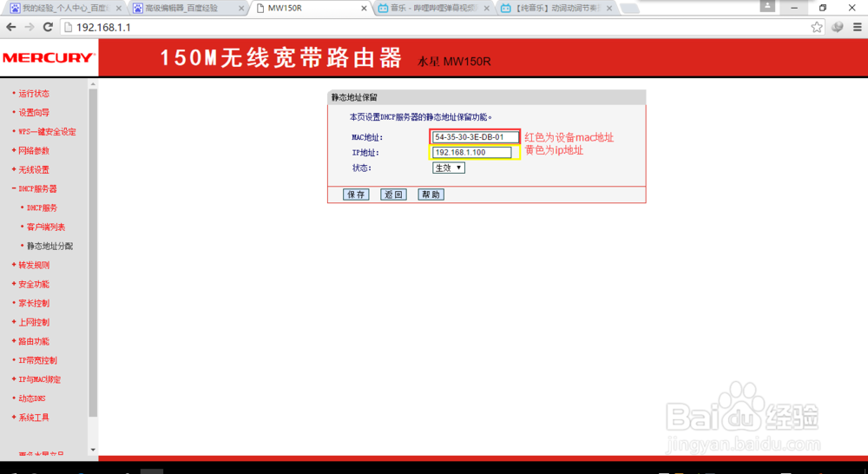Click the MAC地址 input field
Screen dimensions: 868x474
pyautogui.click(x=475, y=137)
